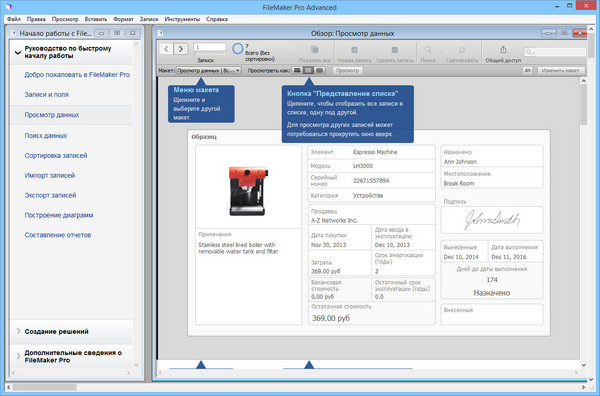Viewport: 600px width, 396px height.
Task: Click the Новая запись toolbar icon
Action: (354, 50)
